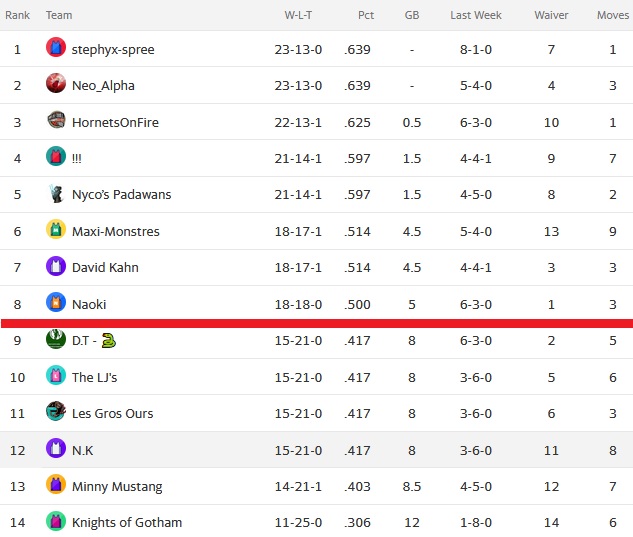Open Maxi-Monstres yellow jersey icon
633x537 pixels.
coord(56,229)
